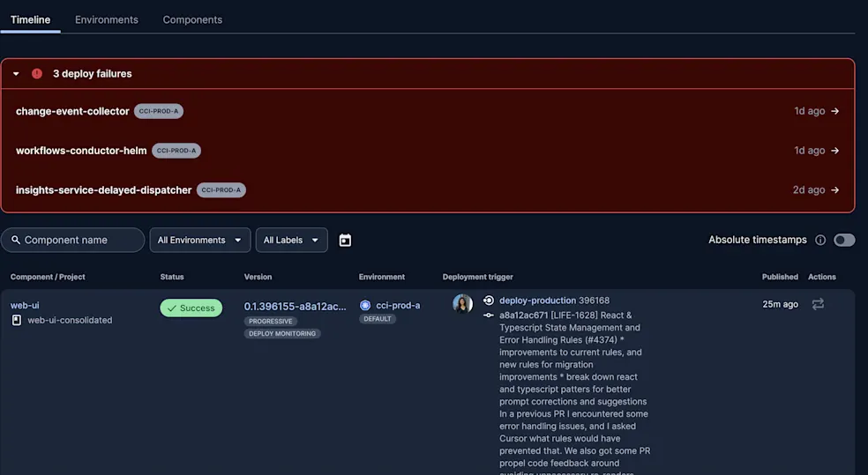Click the red deploy failures alert icon

[x=37, y=73]
